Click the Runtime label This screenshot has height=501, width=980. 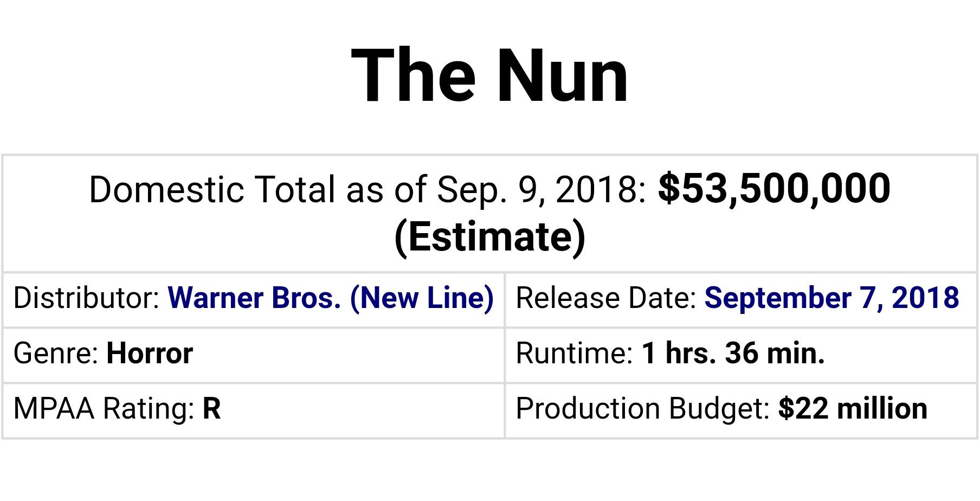point(575,354)
